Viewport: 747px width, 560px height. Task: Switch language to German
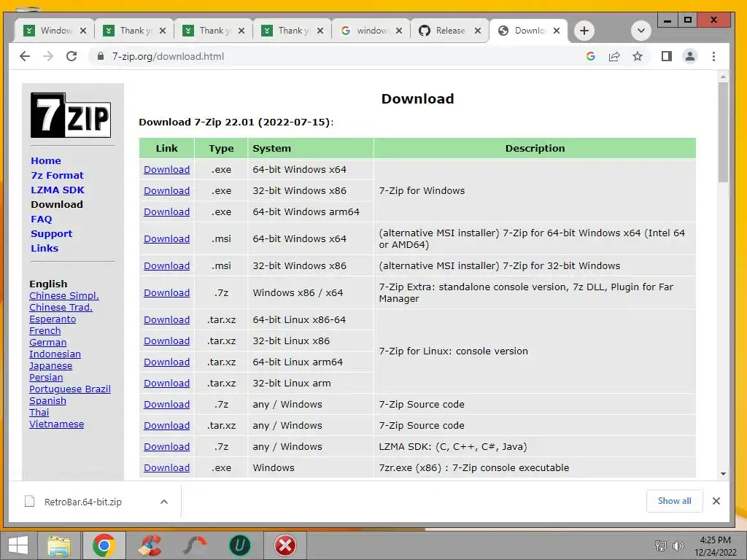click(x=47, y=343)
